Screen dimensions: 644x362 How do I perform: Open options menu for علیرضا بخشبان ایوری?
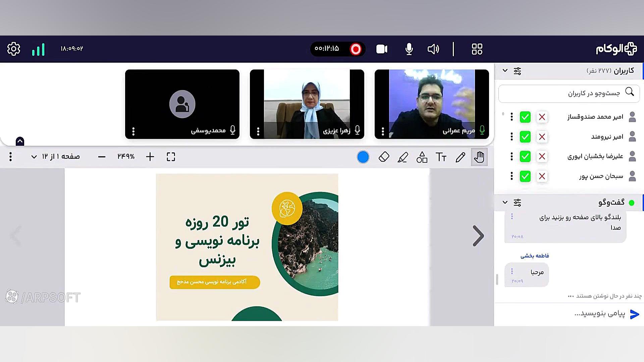[512, 156]
